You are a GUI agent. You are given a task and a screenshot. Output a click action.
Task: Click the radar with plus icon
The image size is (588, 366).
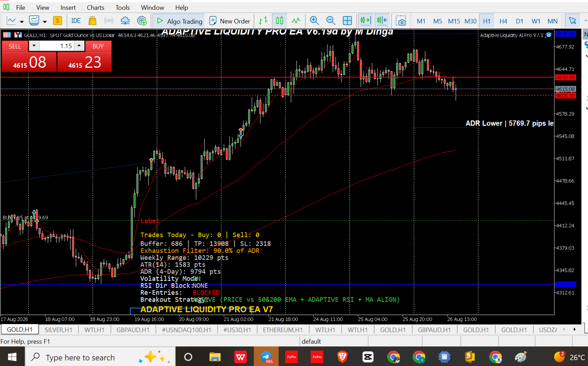[x=142, y=21]
